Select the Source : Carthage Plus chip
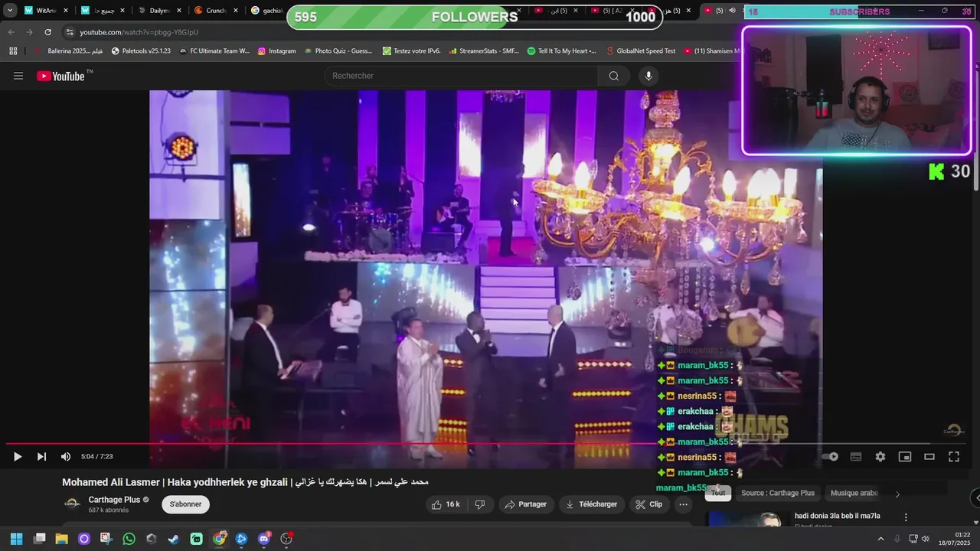Viewport: 980px width, 551px height. [778, 493]
